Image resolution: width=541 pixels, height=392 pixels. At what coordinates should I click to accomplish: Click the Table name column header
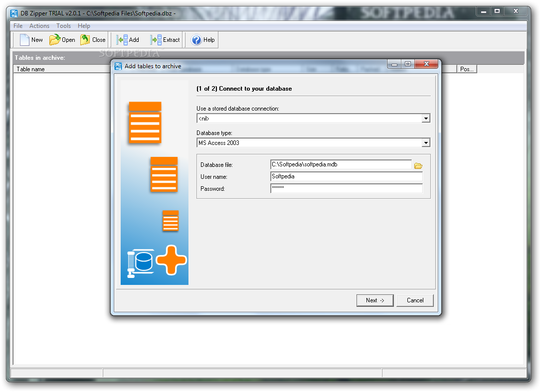(x=62, y=69)
